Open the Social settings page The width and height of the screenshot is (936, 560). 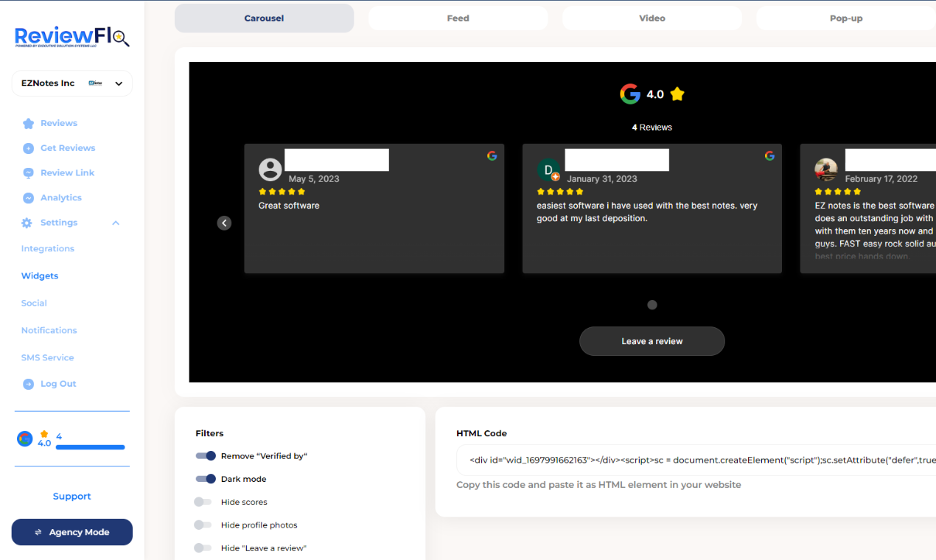click(x=34, y=304)
